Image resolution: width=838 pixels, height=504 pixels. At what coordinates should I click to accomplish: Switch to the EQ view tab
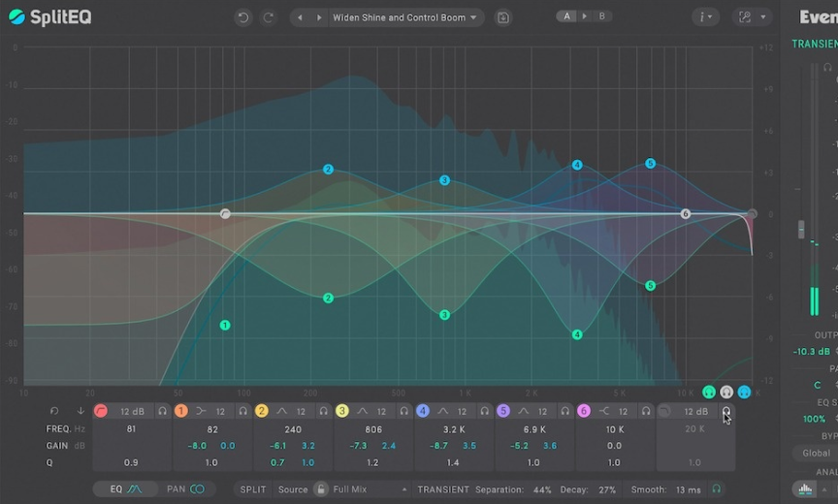126,489
